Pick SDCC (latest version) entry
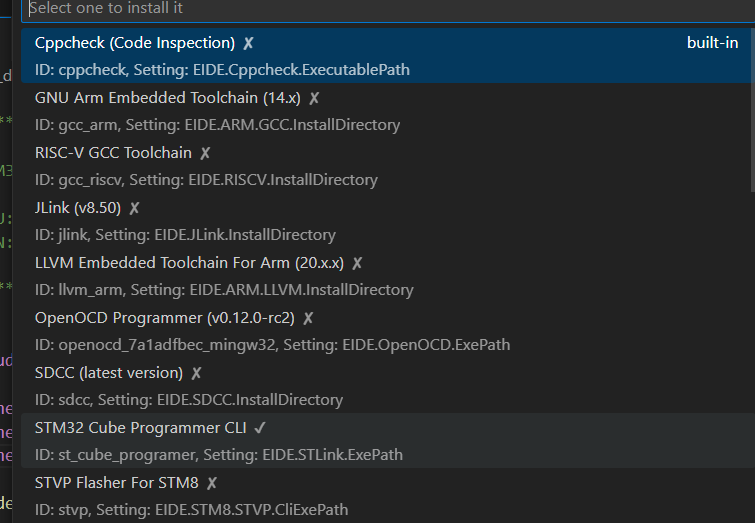755x523 pixels. click(388, 385)
